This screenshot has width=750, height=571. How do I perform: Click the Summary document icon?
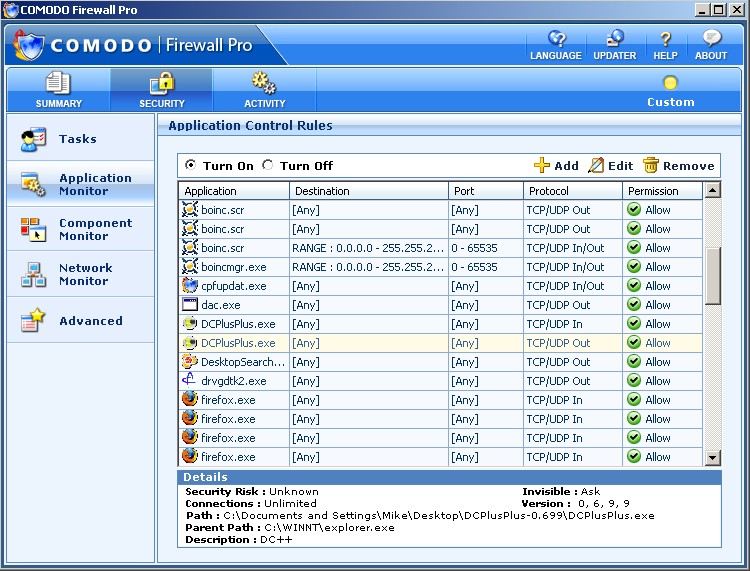click(x=58, y=83)
